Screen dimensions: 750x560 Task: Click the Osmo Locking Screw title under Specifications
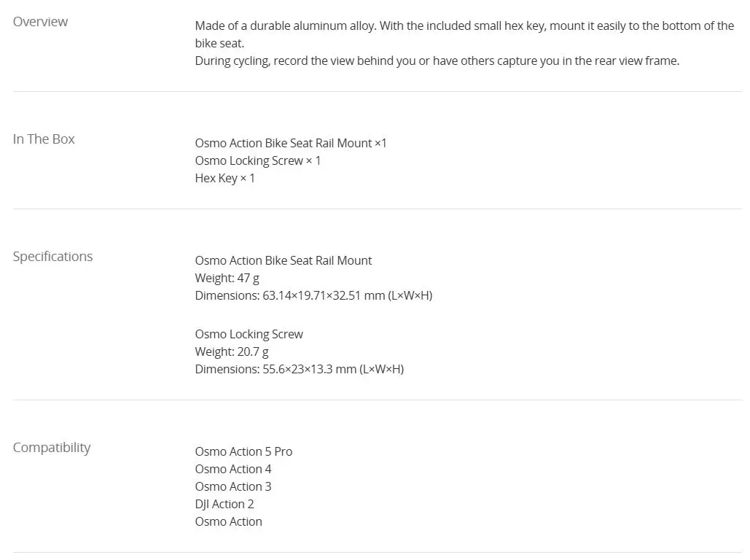click(x=249, y=335)
